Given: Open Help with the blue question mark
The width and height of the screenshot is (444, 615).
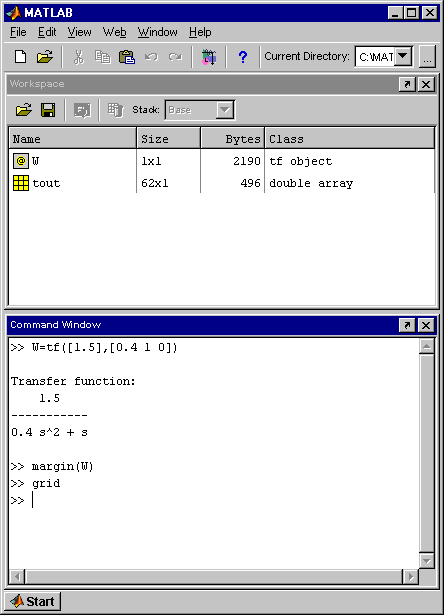Looking at the screenshot, I should [x=243, y=57].
